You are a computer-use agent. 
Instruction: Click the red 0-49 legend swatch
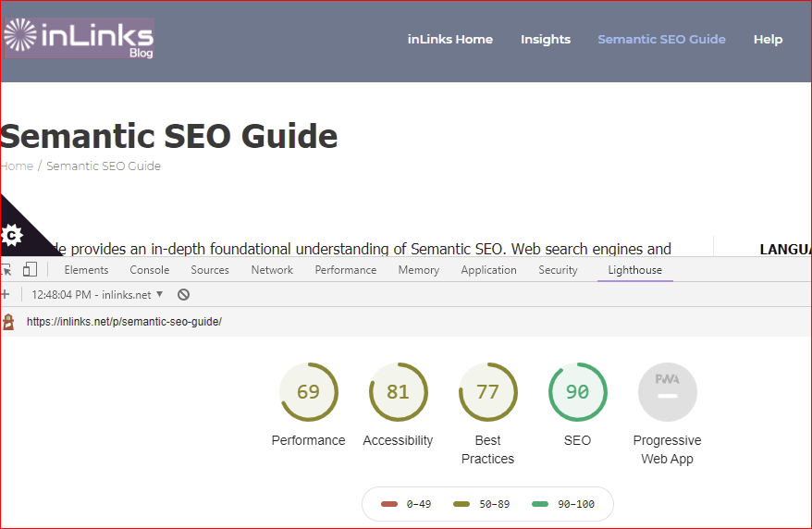click(389, 504)
